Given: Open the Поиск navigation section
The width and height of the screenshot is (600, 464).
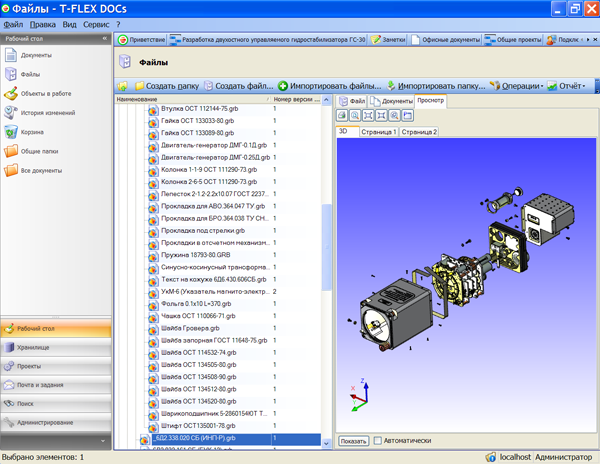Looking at the screenshot, I should [56, 404].
